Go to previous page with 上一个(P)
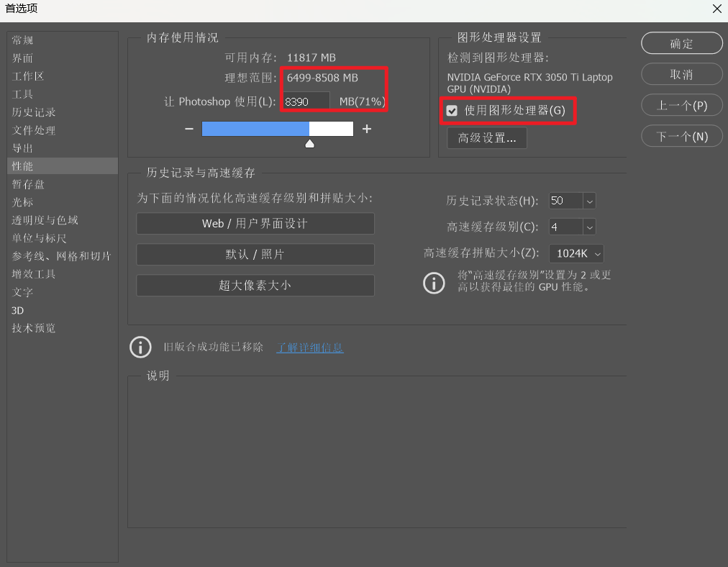The width and height of the screenshot is (728, 567). point(681,105)
